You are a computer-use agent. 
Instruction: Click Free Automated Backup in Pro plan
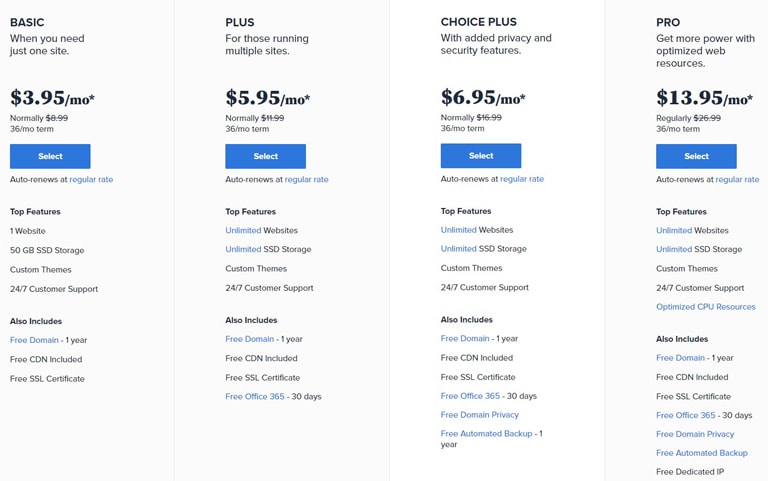[x=702, y=453]
